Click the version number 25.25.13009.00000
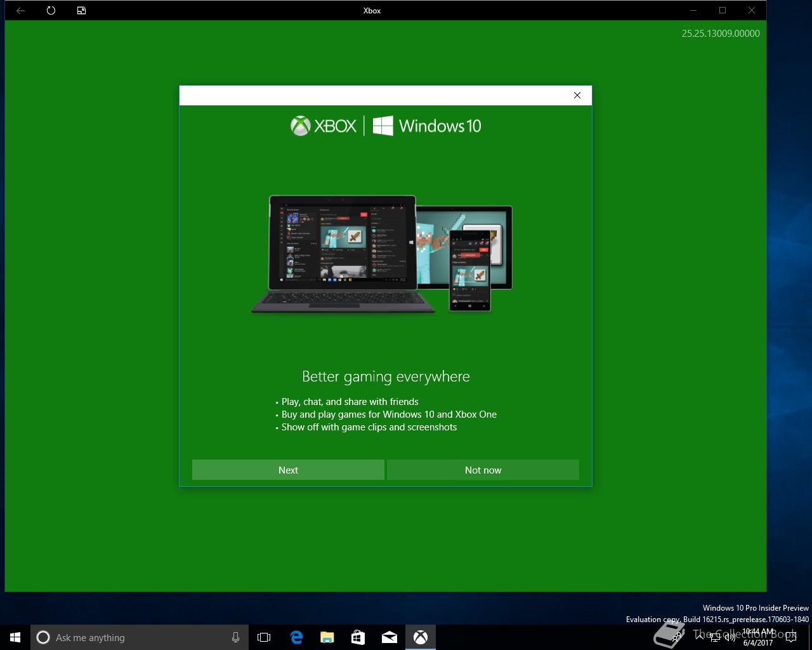The width and height of the screenshot is (812, 650). pyautogui.click(x=721, y=34)
